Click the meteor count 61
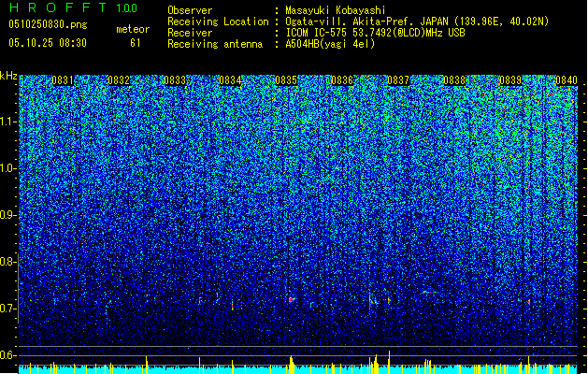This screenshot has width=588, height=374. [x=136, y=43]
